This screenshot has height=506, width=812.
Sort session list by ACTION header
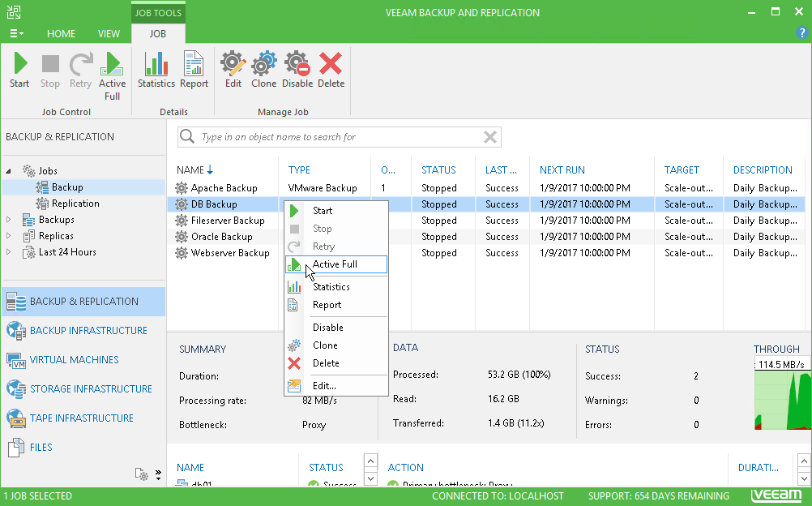coord(405,468)
